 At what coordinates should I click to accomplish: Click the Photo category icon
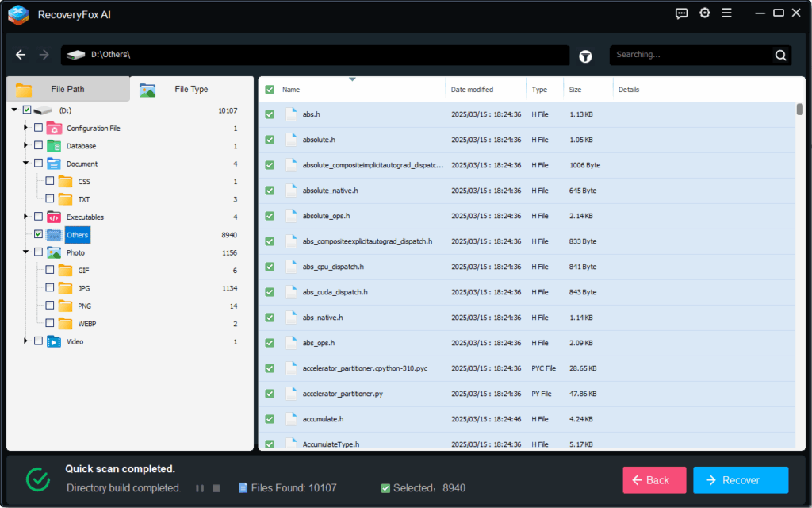[x=54, y=252]
